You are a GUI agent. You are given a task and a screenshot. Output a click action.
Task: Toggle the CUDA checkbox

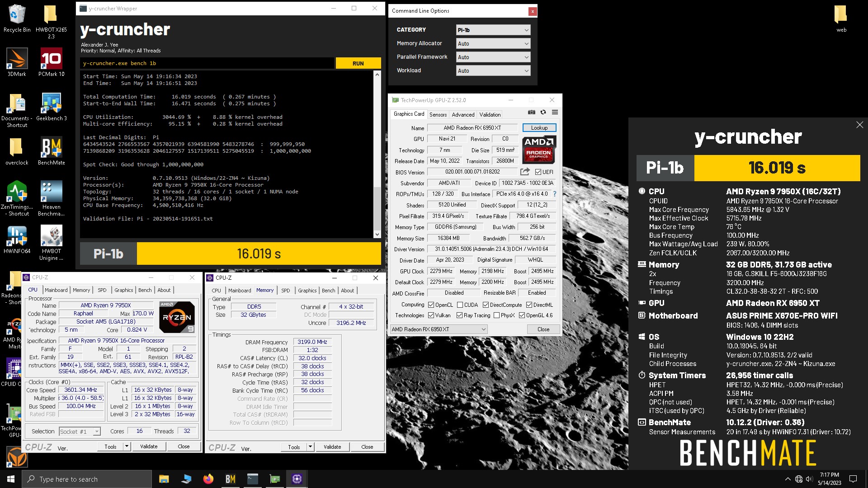(x=460, y=305)
